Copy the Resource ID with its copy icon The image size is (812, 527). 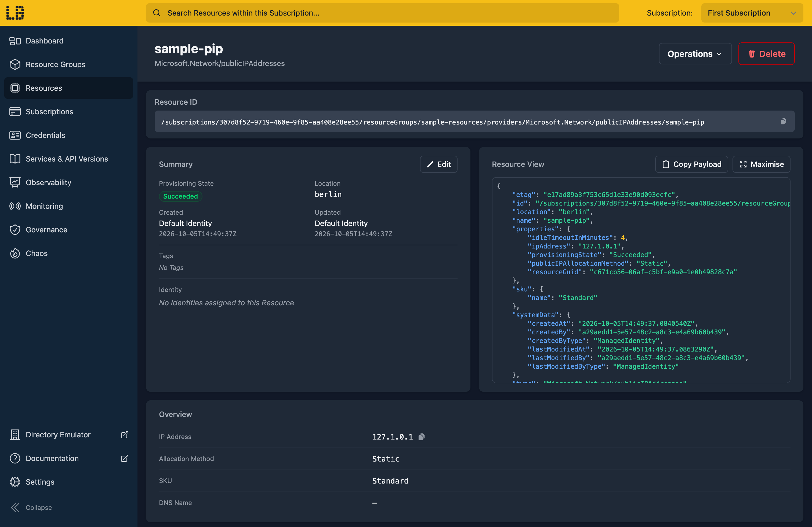pos(783,121)
